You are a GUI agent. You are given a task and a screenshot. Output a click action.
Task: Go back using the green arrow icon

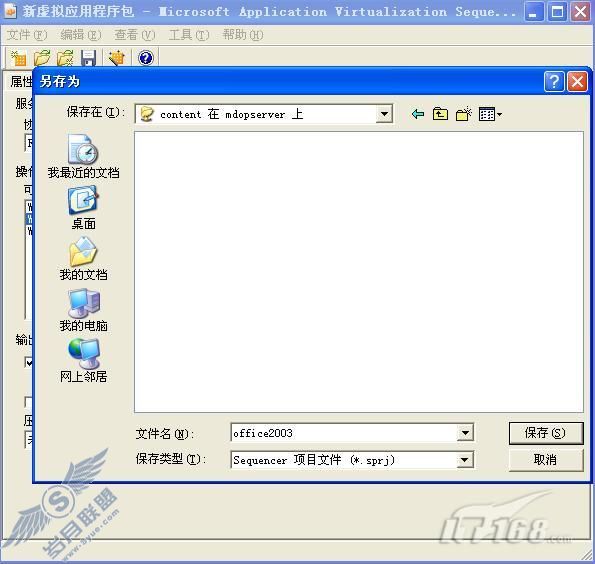(x=418, y=114)
